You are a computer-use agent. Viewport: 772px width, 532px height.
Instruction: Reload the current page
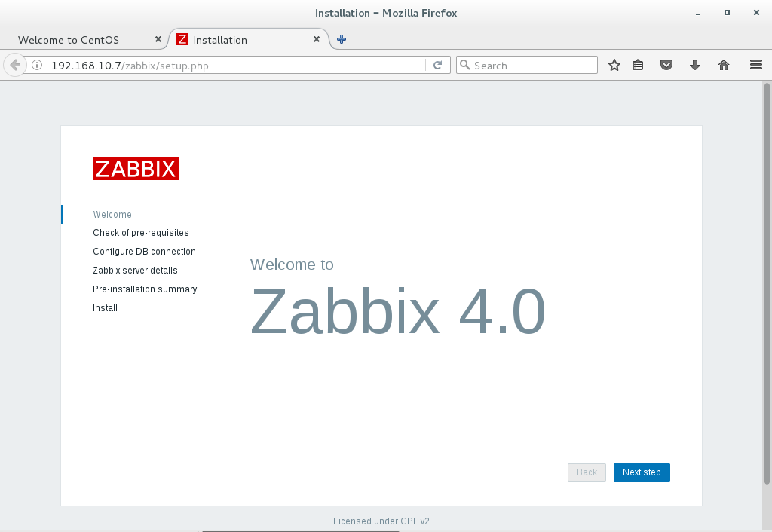point(438,65)
